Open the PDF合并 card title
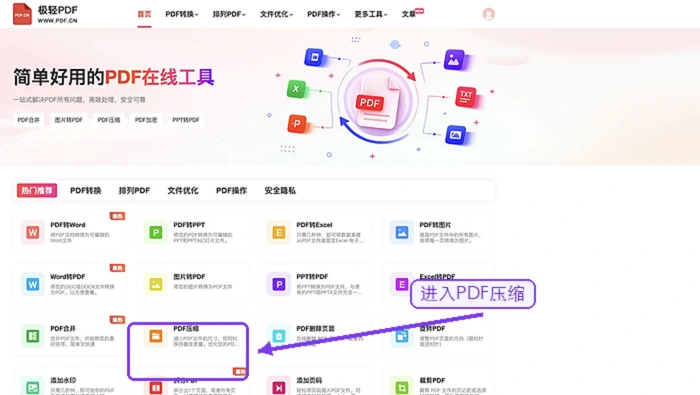Viewport: 700px width, 395px height. [63, 328]
